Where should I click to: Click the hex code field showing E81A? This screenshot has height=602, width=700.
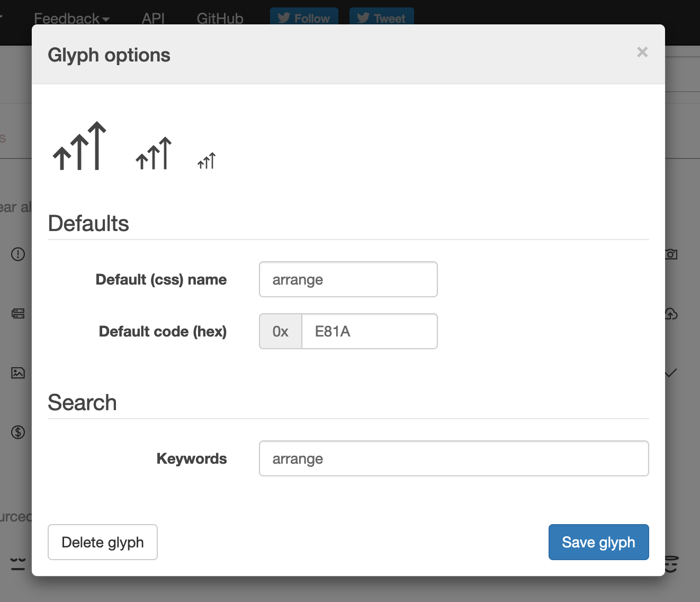click(x=369, y=331)
